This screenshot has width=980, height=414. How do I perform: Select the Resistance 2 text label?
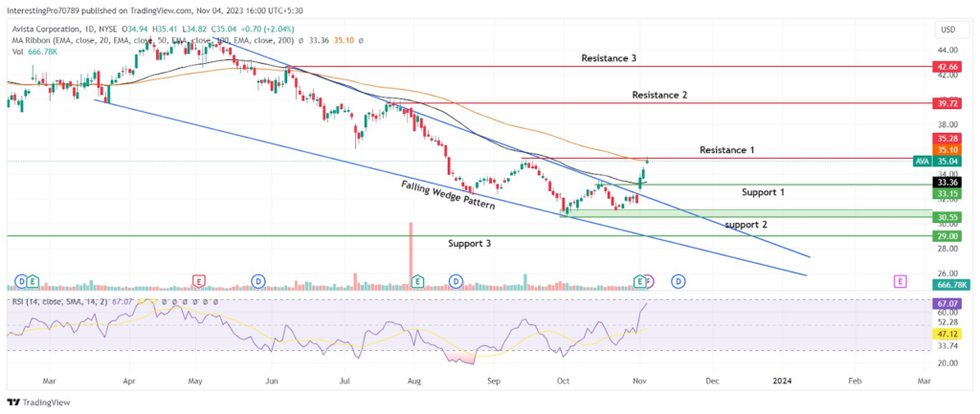(x=660, y=95)
